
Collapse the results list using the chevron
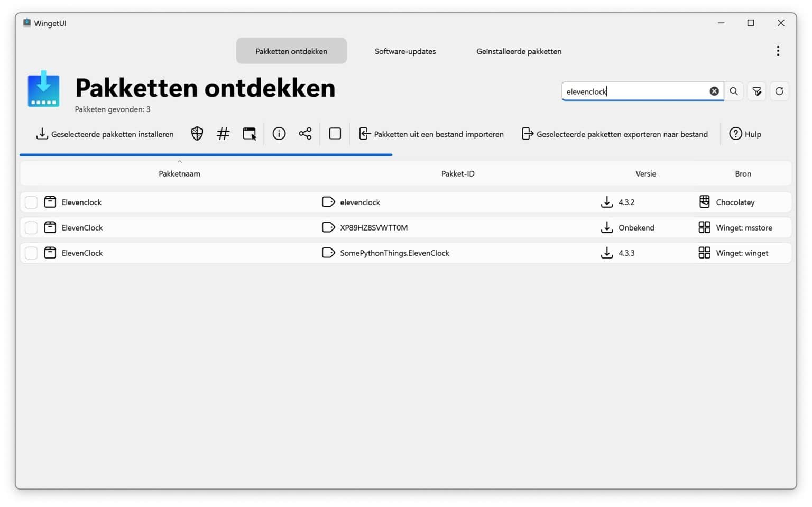[x=180, y=161]
